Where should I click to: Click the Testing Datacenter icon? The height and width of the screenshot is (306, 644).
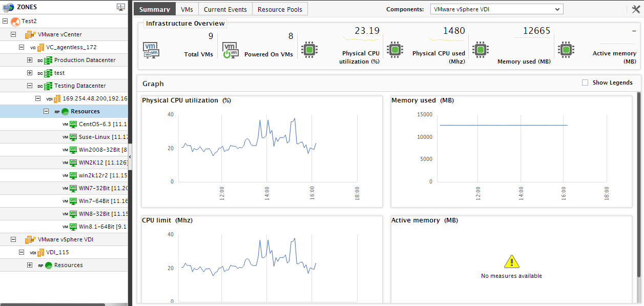tap(48, 86)
